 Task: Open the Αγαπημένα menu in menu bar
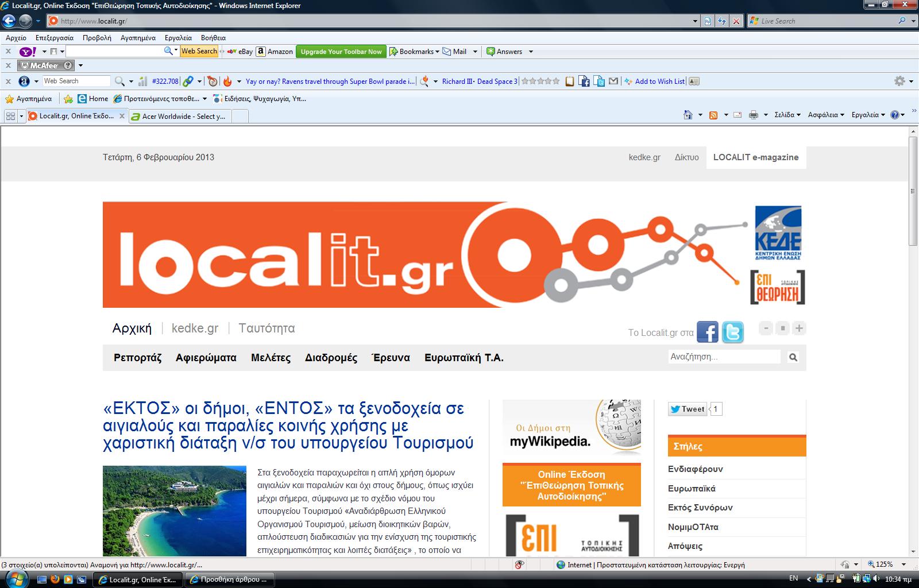(x=138, y=37)
